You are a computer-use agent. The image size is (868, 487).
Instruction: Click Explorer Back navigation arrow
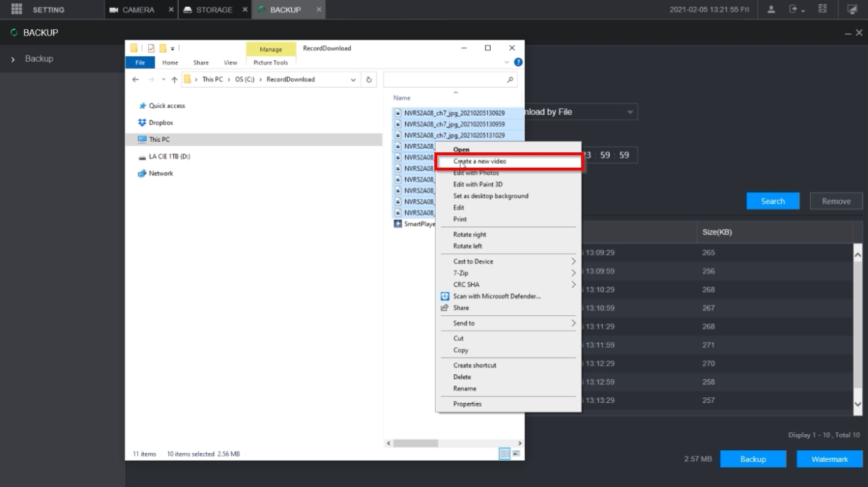136,79
